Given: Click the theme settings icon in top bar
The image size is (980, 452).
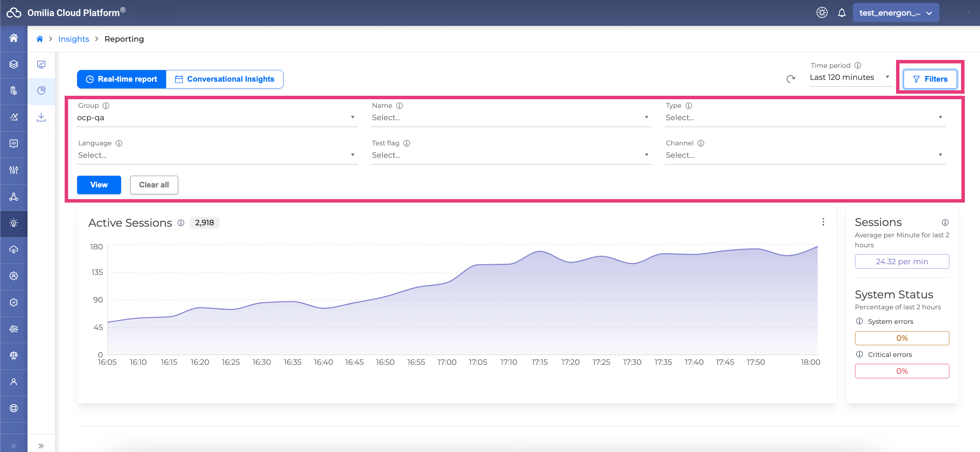Looking at the screenshot, I should coord(822,13).
